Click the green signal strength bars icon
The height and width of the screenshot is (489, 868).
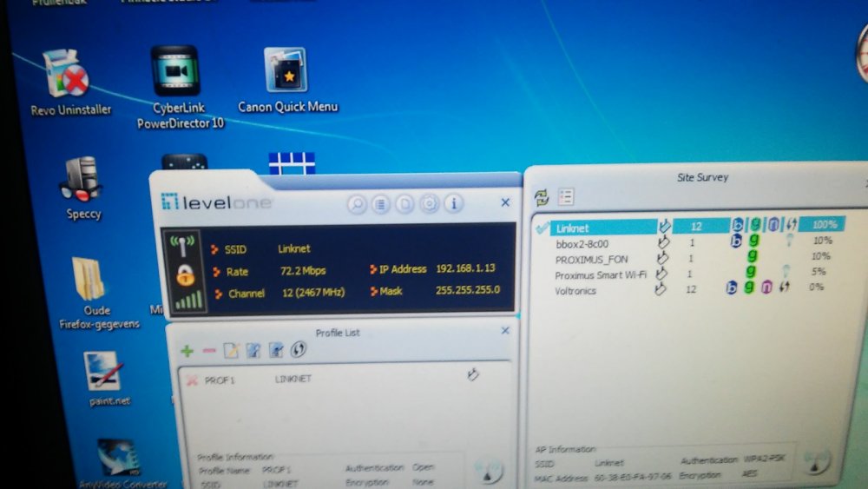click(188, 301)
